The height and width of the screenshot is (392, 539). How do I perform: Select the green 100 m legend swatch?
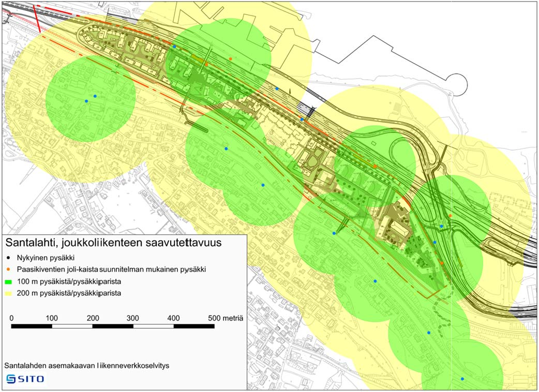click(x=9, y=282)
